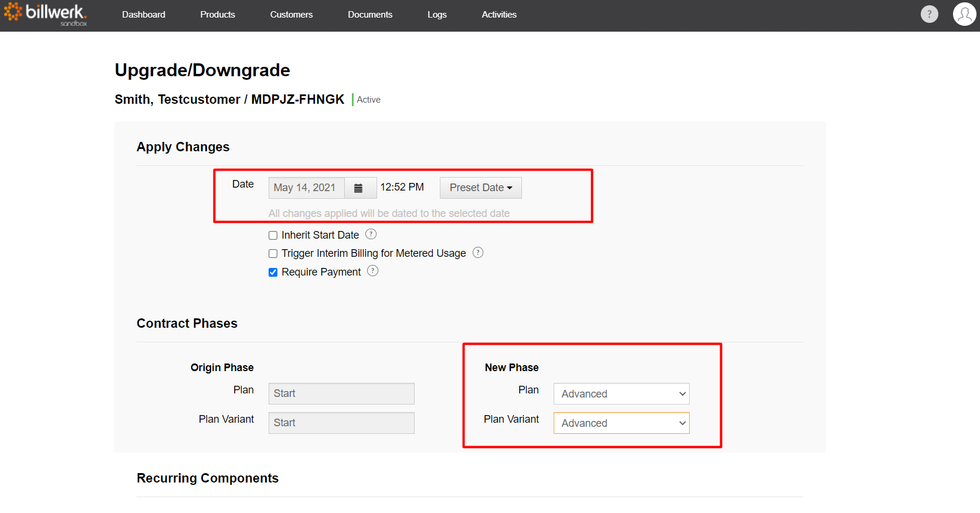Enable Trigger Interim Billing for Metered Usage
This screenshot has height=513, width=980.
273,254
